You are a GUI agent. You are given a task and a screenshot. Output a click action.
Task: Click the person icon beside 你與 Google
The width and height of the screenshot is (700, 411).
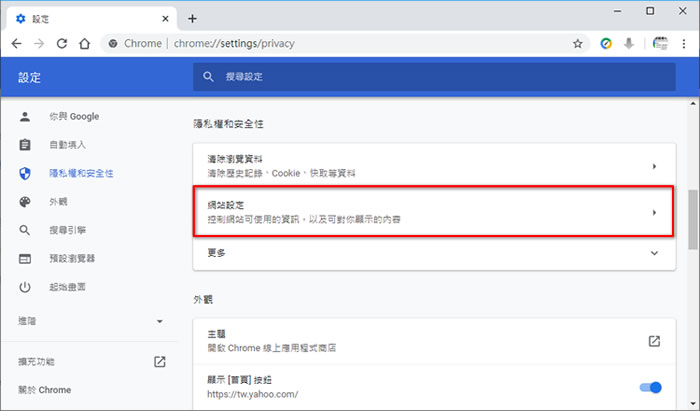[25, 116]
